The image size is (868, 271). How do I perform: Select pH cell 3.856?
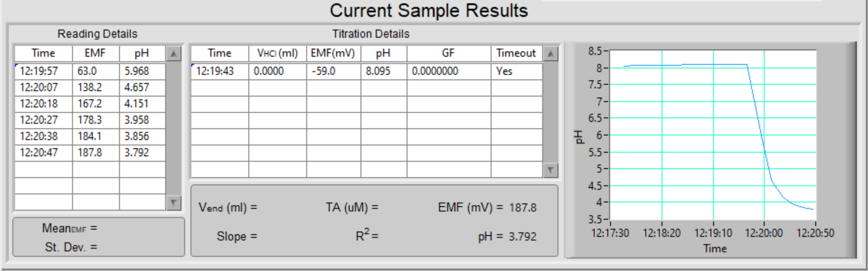tap(142, 136)
